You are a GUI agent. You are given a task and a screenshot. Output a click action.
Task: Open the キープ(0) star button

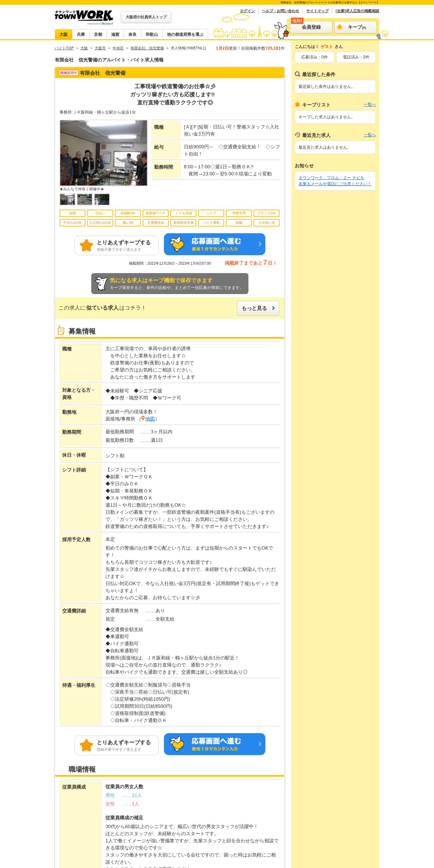(x=355, y=27)
